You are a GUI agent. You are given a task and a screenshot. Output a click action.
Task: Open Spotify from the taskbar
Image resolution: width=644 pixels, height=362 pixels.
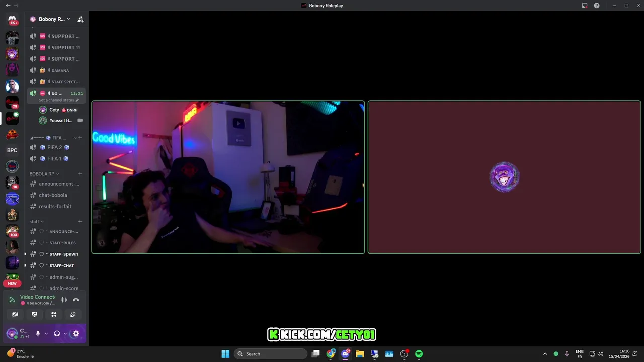click(419, 354)
